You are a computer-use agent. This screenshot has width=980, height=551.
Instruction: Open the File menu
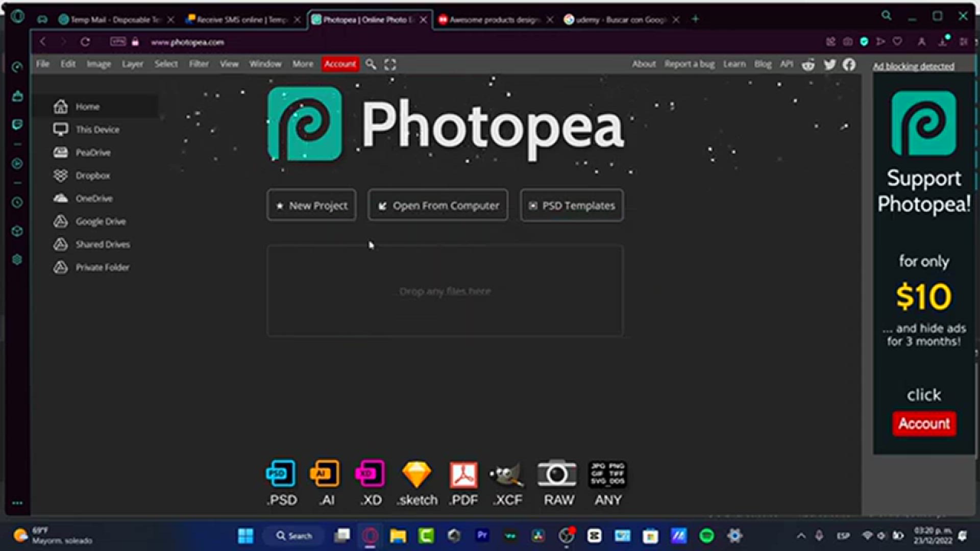[x=43, y=64]
